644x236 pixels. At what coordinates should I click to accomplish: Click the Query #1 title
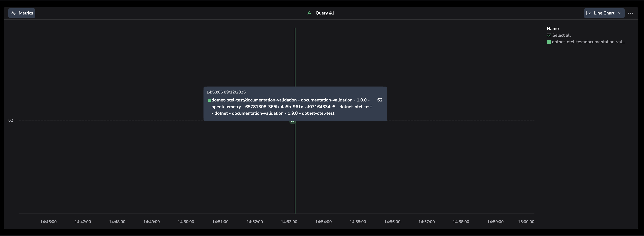point(324,13)
